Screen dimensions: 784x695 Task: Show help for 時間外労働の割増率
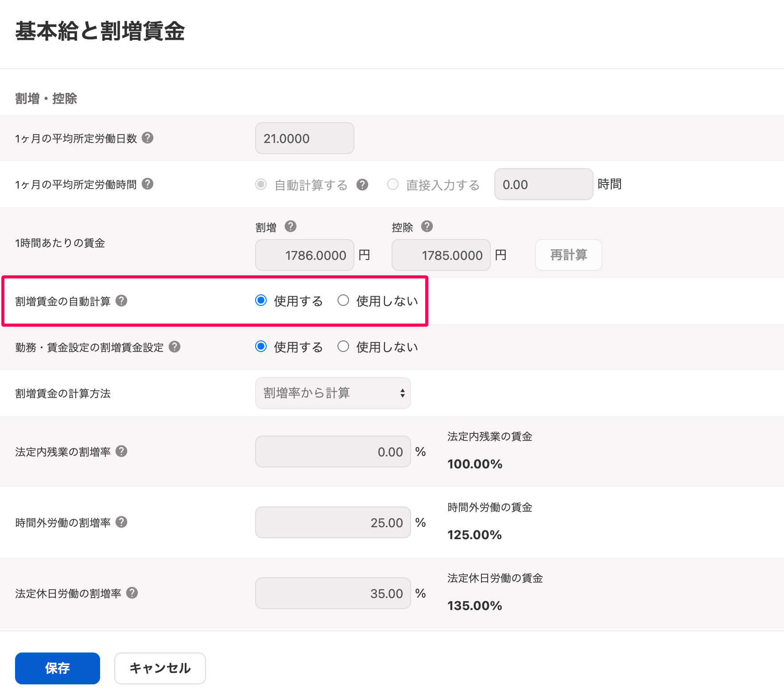coord(121,522)
